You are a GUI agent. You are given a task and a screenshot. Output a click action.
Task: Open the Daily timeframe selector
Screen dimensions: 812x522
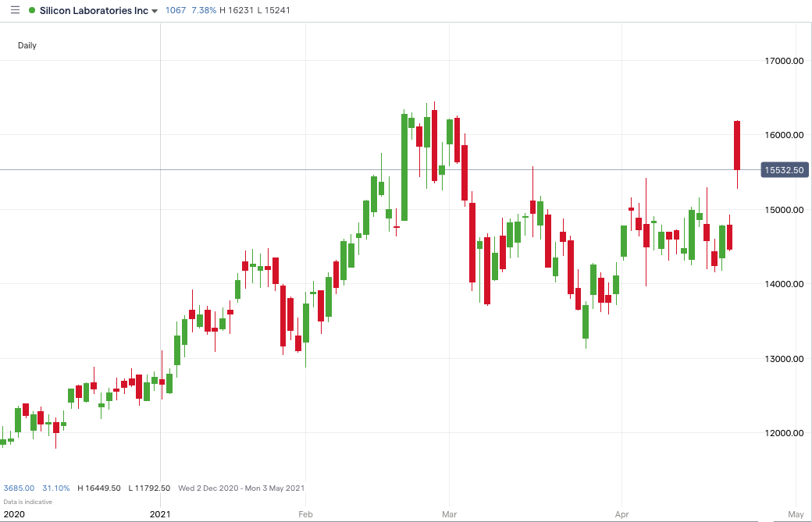pos(27,45)
